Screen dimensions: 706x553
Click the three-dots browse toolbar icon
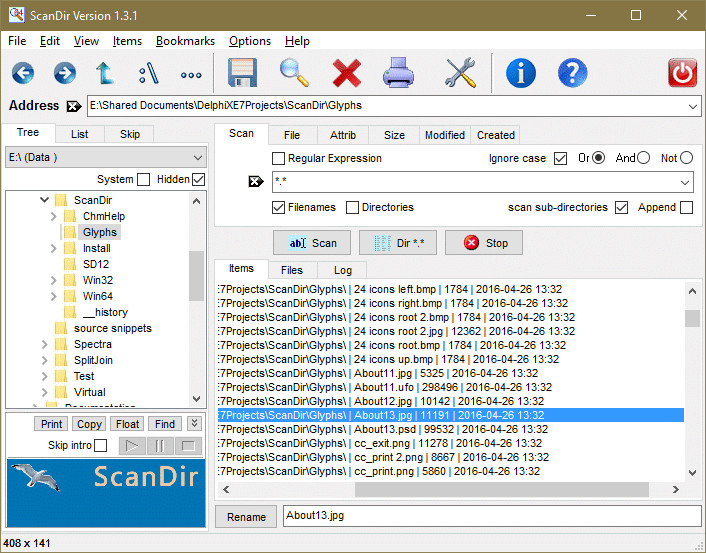[x=191, y=75]
